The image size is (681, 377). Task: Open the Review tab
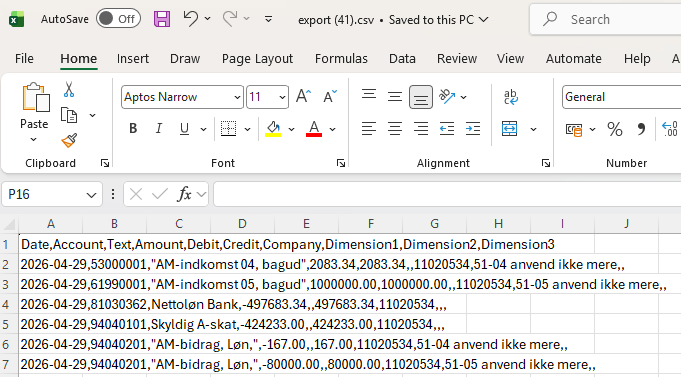pyautogui.click(x=457, y=59)
